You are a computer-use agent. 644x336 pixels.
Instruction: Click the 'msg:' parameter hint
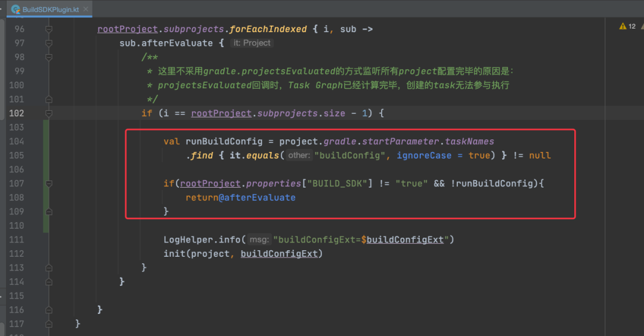point(259,239)
